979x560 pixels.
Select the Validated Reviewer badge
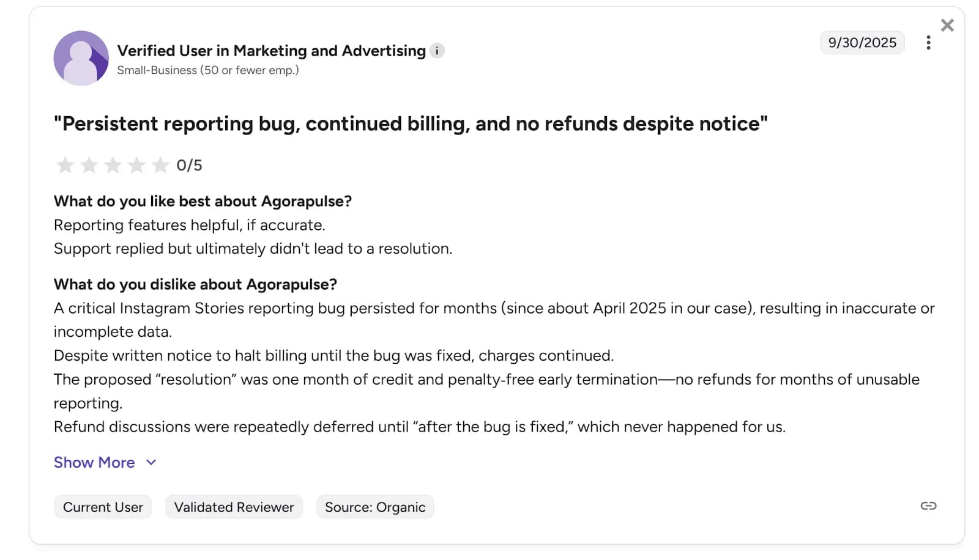tap(233, 506)
